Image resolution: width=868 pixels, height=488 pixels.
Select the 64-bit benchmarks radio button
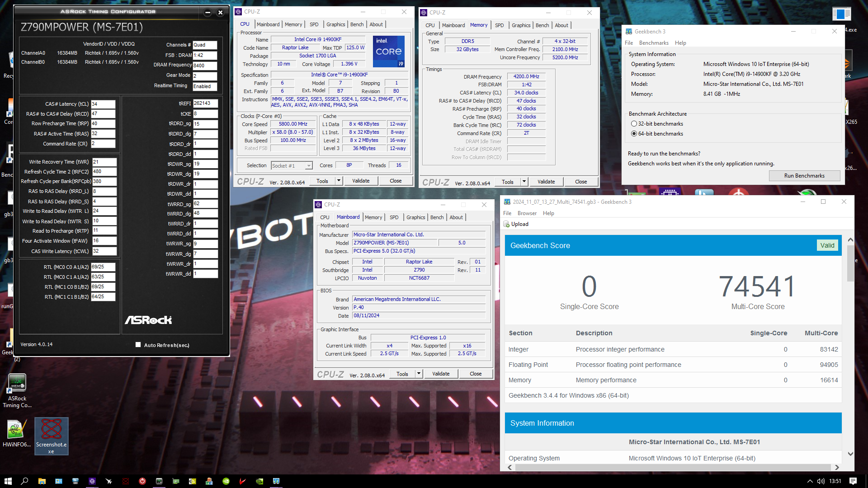[x=634, y=134]
